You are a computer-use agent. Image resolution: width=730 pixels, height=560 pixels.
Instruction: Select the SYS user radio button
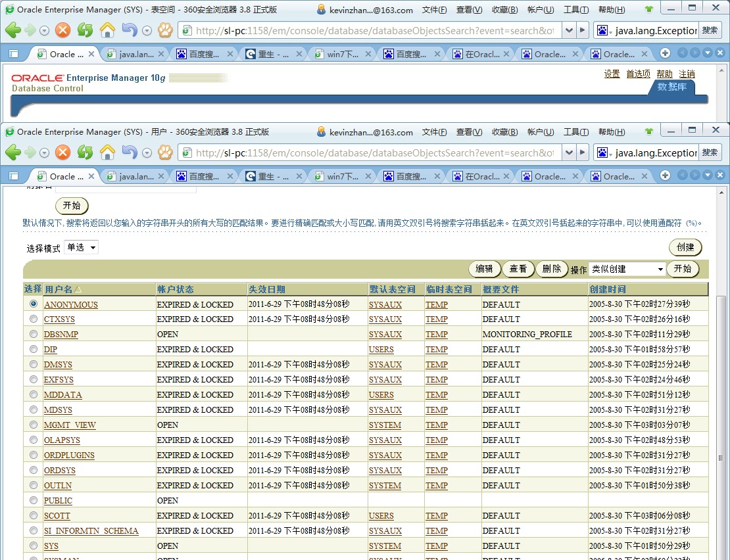coord(34,546)
